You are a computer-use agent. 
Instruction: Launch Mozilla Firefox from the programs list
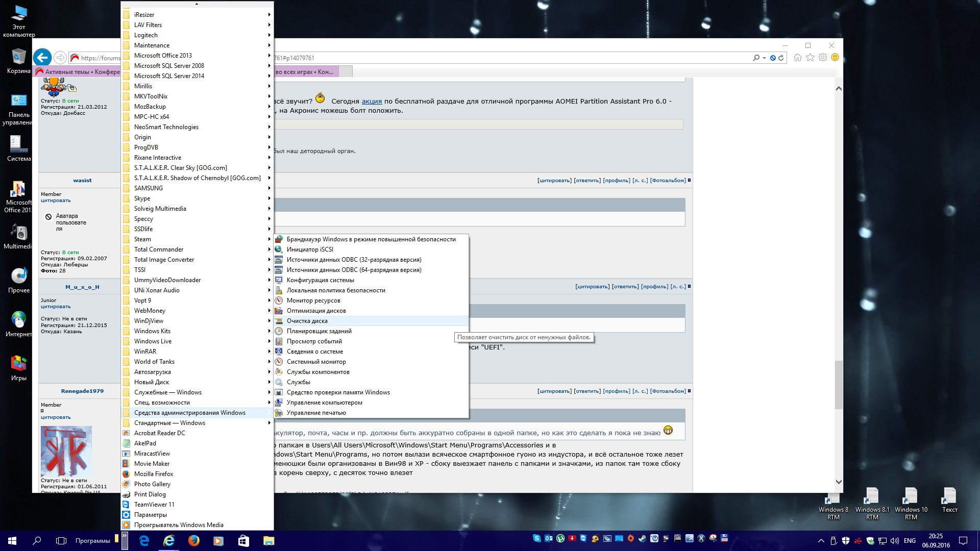pos(153,474)
